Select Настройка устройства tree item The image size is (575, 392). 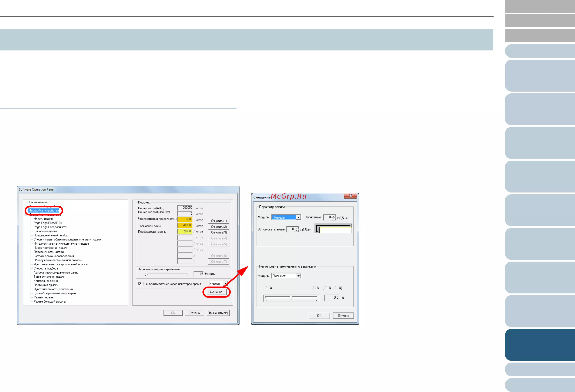click(44, 211)
